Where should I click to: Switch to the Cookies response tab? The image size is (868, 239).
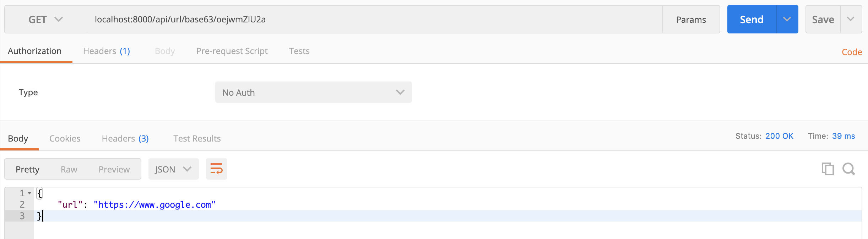tap(65, 138)
